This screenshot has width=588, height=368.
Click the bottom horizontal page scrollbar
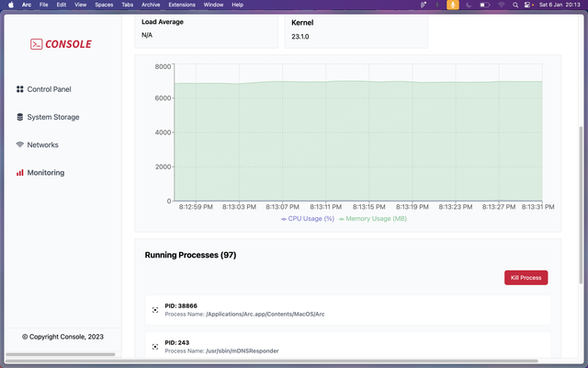(x=272, y=362)
